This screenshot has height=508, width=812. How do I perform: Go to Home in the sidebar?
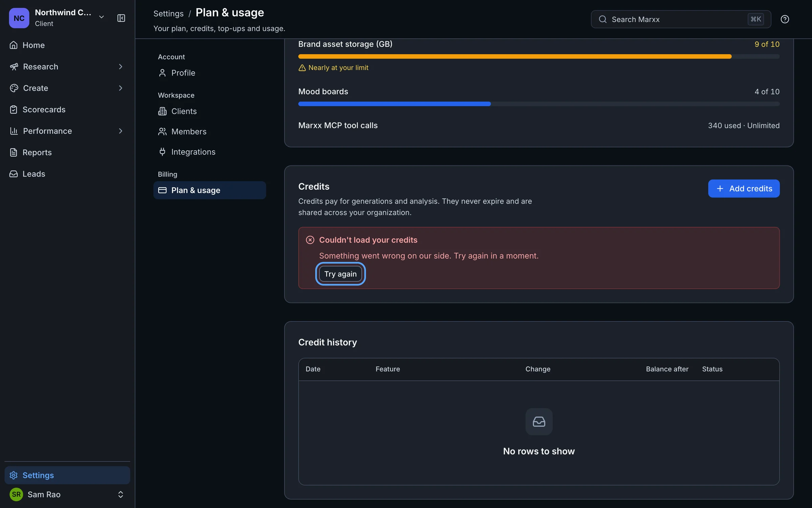tap(67, 45)
